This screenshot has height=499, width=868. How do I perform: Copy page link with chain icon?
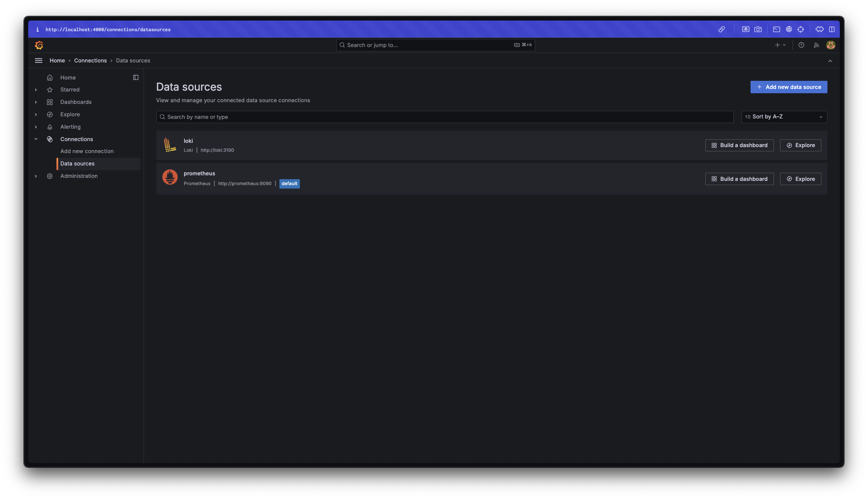(721, 30)
